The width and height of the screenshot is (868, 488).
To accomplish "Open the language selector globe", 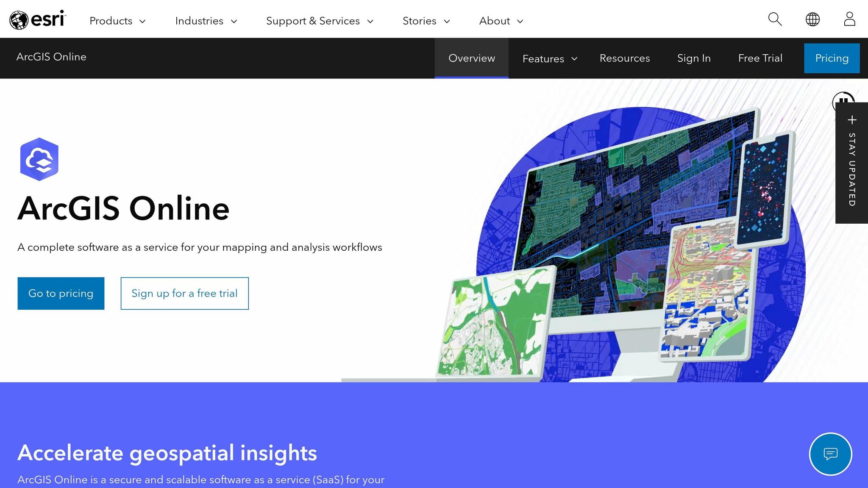I will point(812,19).
